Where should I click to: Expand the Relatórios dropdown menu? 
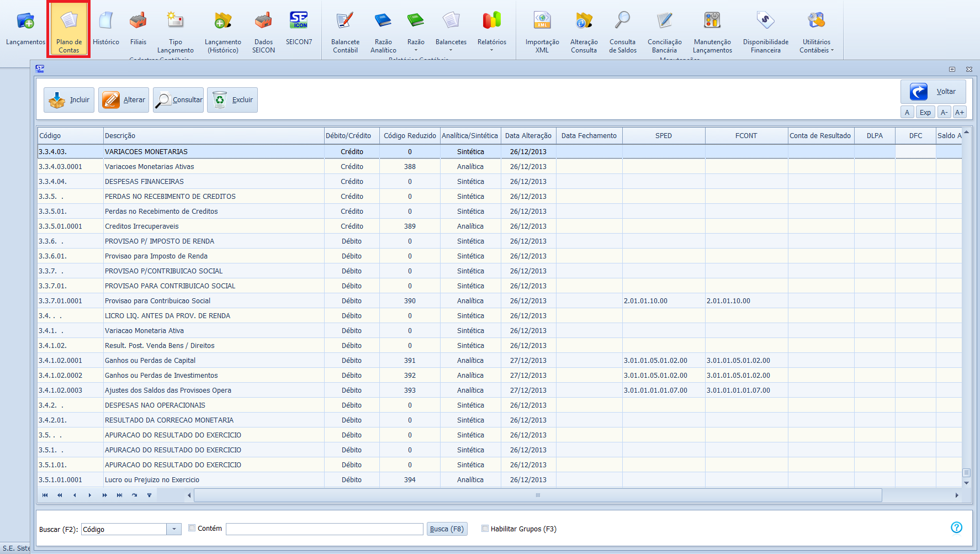(491, 32)
